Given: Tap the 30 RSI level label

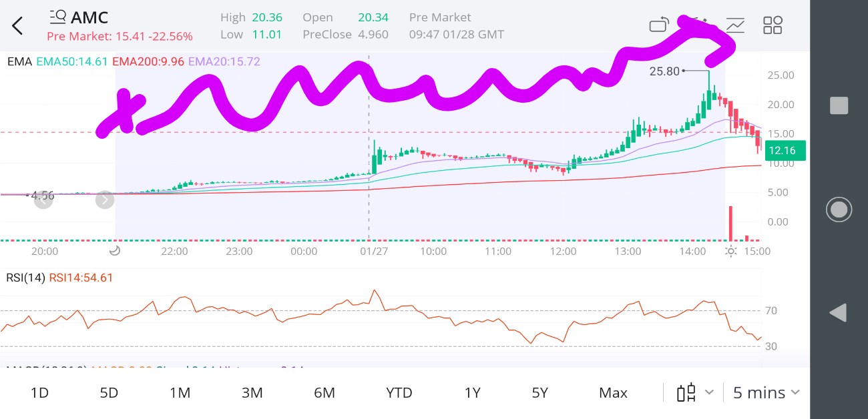Looking at the screenshot, I should point(771,346).
